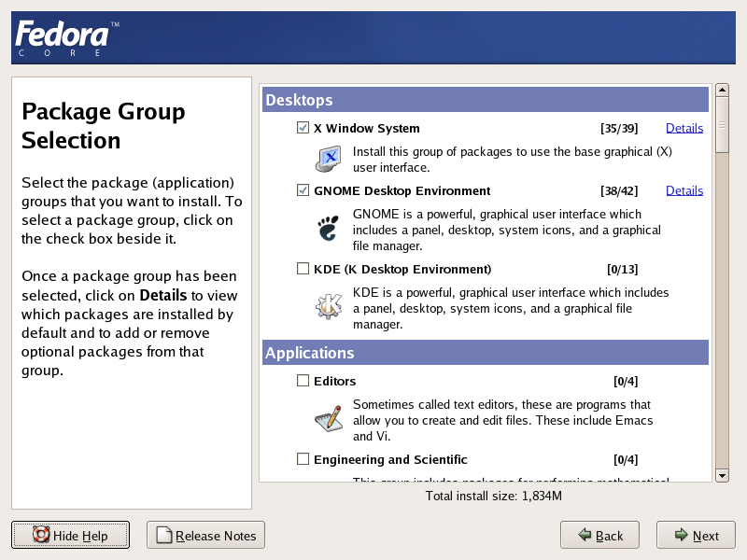Click the scrollbar up arrow
Screen dimensions: 747x560
722,90
